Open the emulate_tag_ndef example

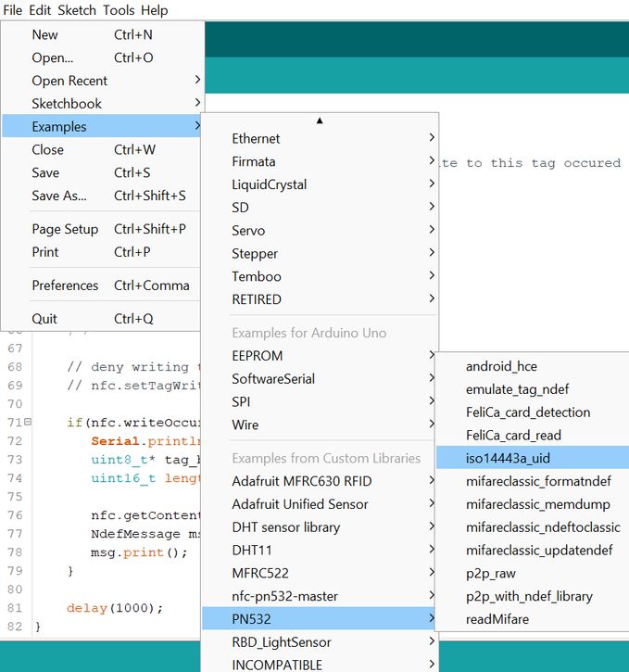coord(533,389)
